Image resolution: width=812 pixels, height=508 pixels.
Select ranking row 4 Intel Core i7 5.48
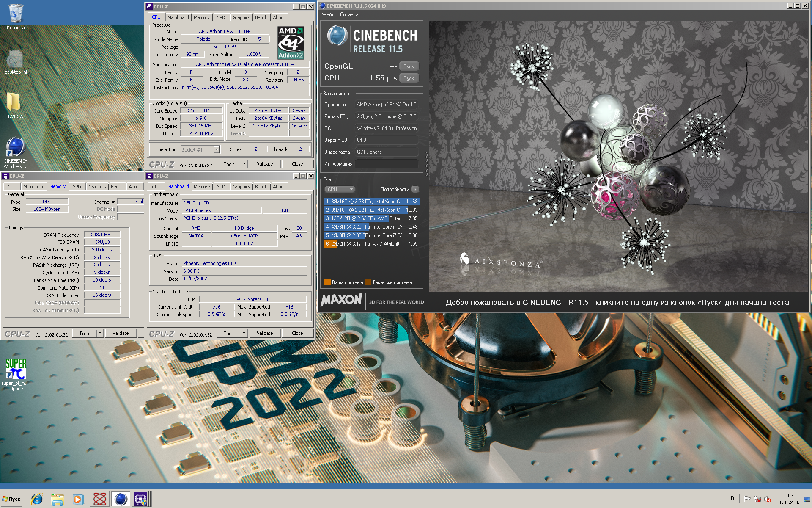372,227
